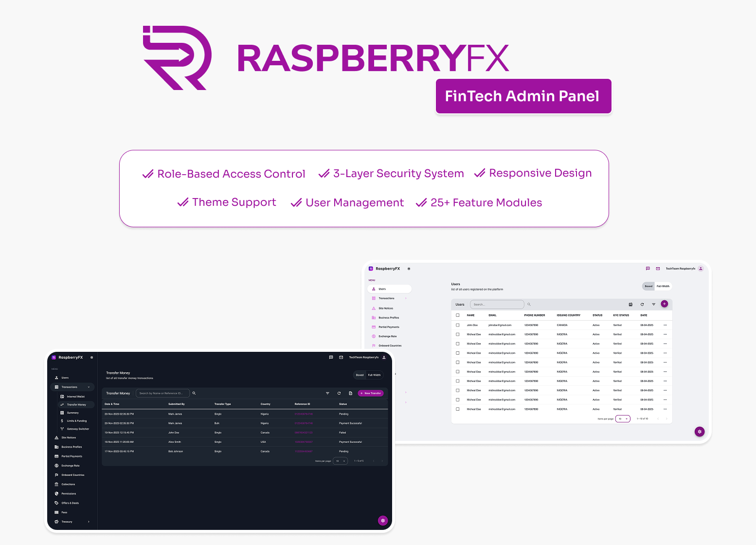Click refresh icon in dark Transfer Money toolbar
The height and width of the screenshot is (545, 756).
339,393
